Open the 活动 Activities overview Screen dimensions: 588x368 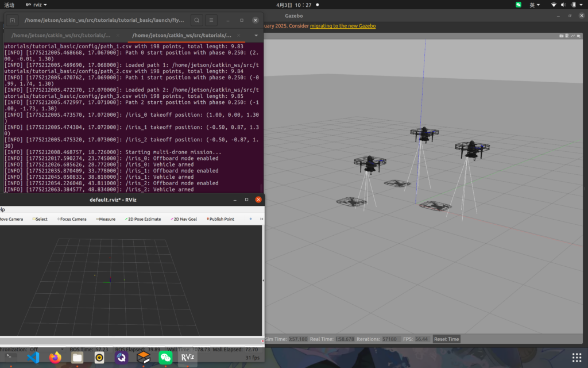[x=9, y=5]
